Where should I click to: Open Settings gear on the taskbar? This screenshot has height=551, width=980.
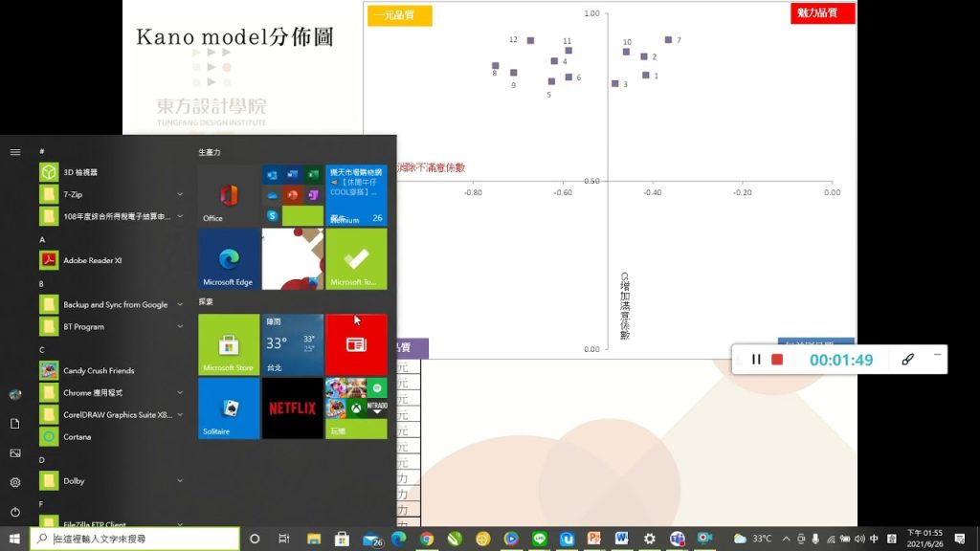pos(650,539)
